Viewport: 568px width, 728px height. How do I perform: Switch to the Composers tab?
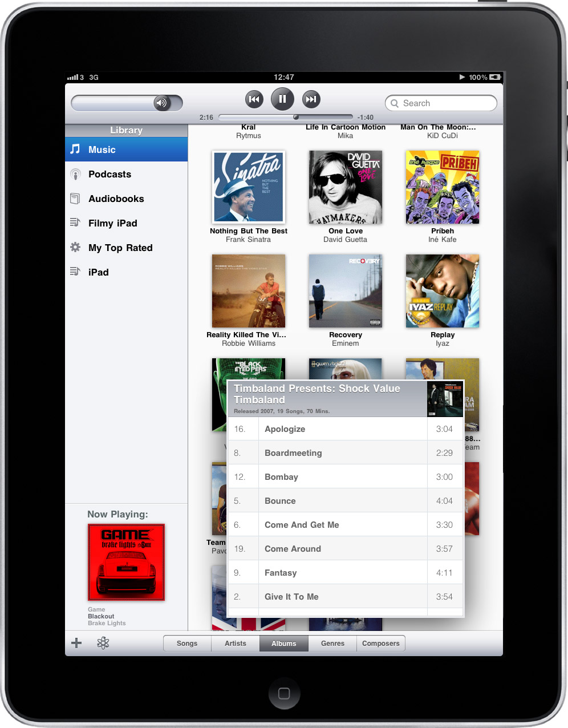coord(380,643)
